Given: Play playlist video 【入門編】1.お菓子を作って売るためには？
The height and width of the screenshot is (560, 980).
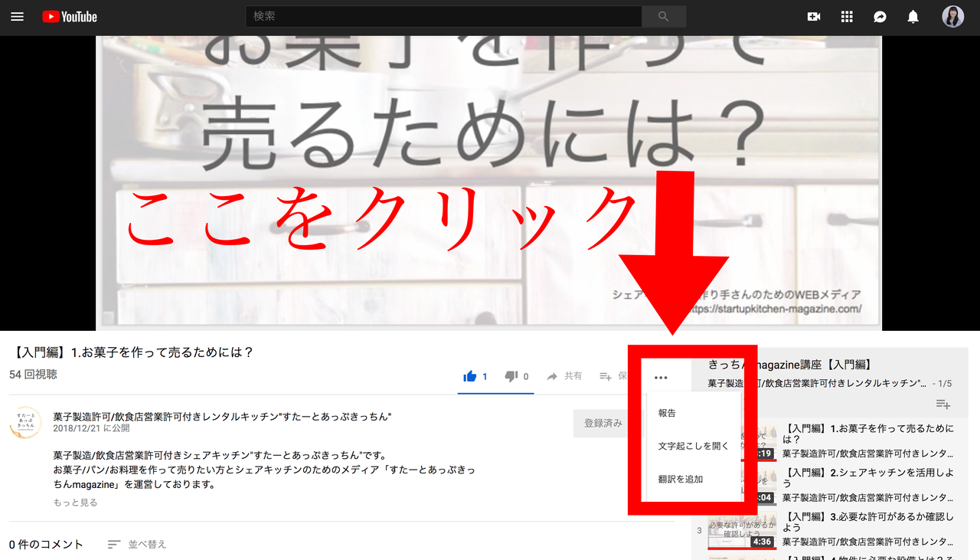Looking at the screenshot, I should [x=868, y=434].
